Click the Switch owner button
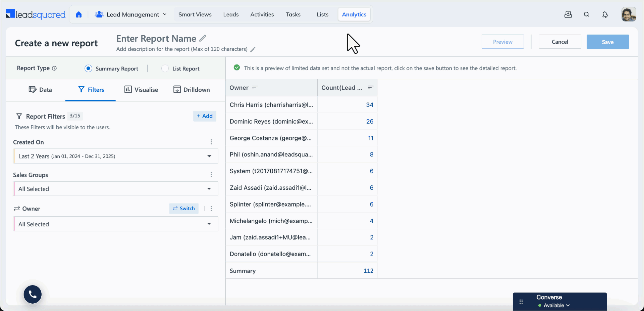 point(184,209)
